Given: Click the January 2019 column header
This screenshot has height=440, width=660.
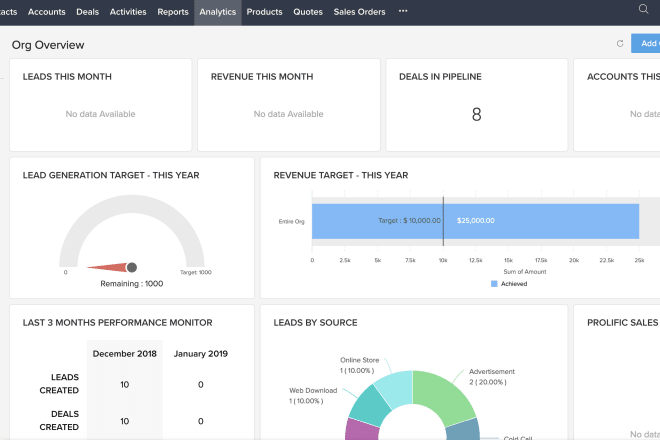Looking at the screenshot, I should pos(201,354).
